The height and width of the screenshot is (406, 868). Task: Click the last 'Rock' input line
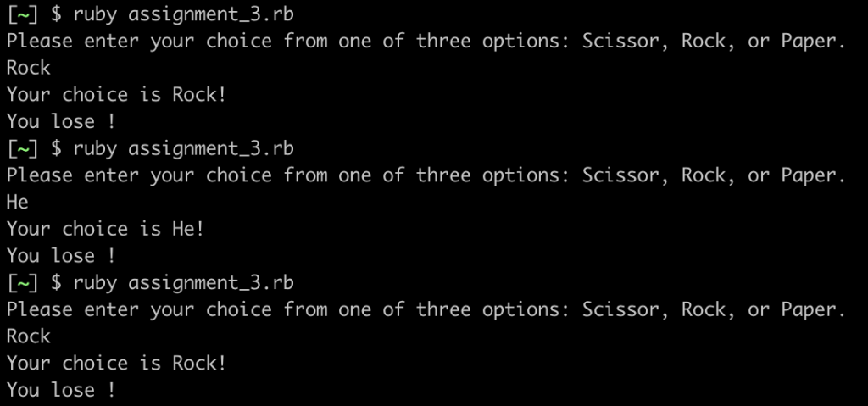coord(29,336)
